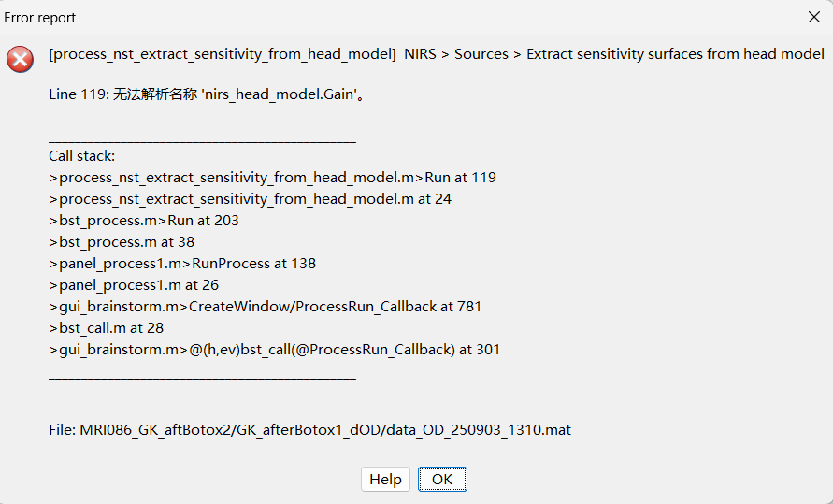This screenshot has height=504, width=833.
Task: Select panel_process1.m>RunProcess at 138 entry
Action: (182, 264)
